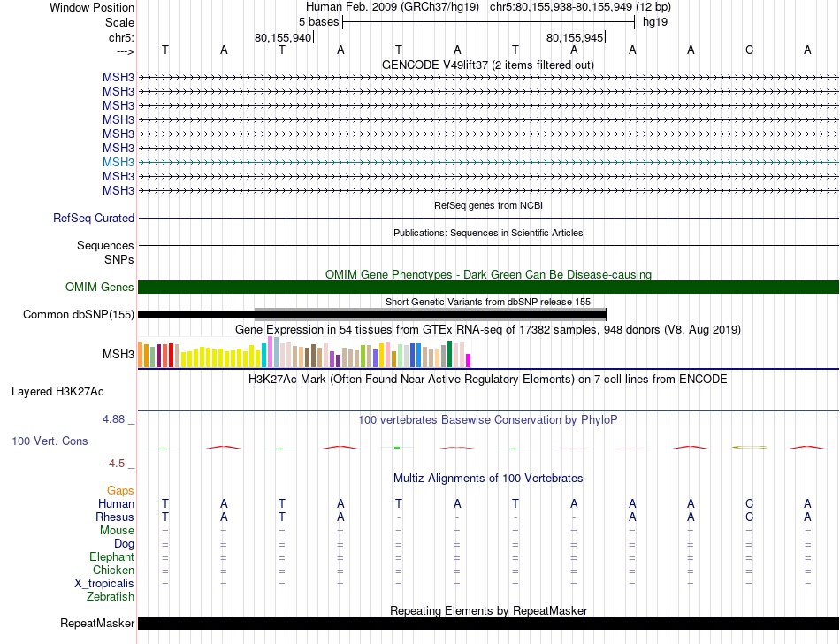
Task: Select the Rhesus alignment row label
Action: pos(115,517)
